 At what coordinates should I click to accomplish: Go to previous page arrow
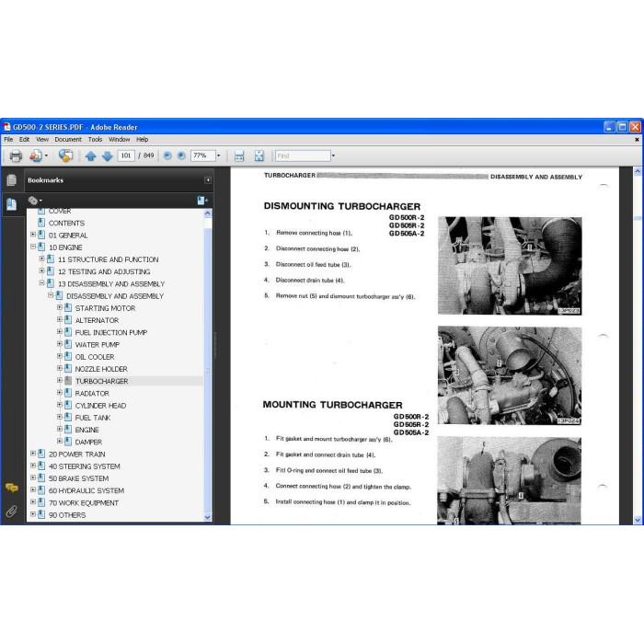91,156
